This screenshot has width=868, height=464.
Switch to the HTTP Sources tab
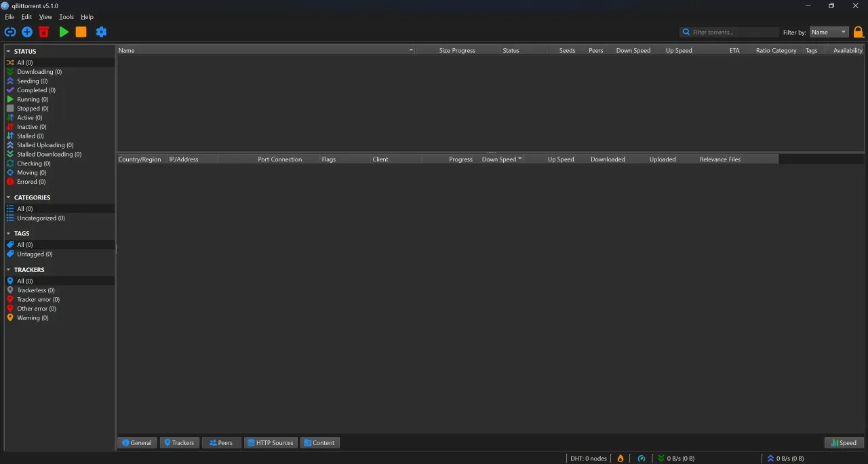pos(271,443)
